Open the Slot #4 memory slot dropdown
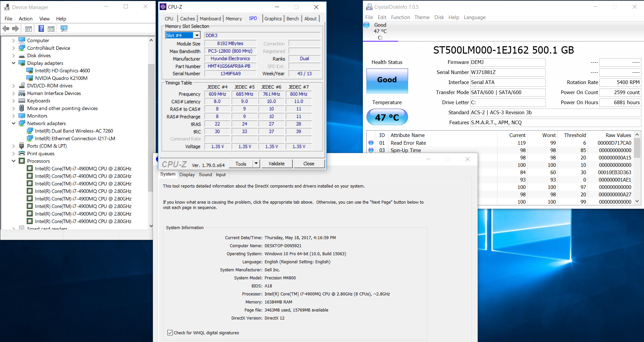The height and width of the screenshot is (342, 644). tap(197, 35)
